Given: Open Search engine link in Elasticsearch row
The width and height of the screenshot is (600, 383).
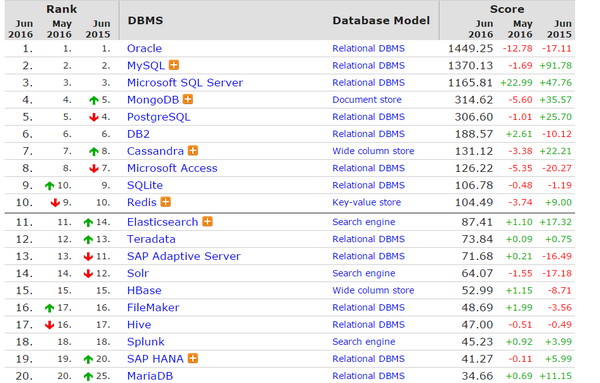Looking at the screenshot, I should [364, 222].
